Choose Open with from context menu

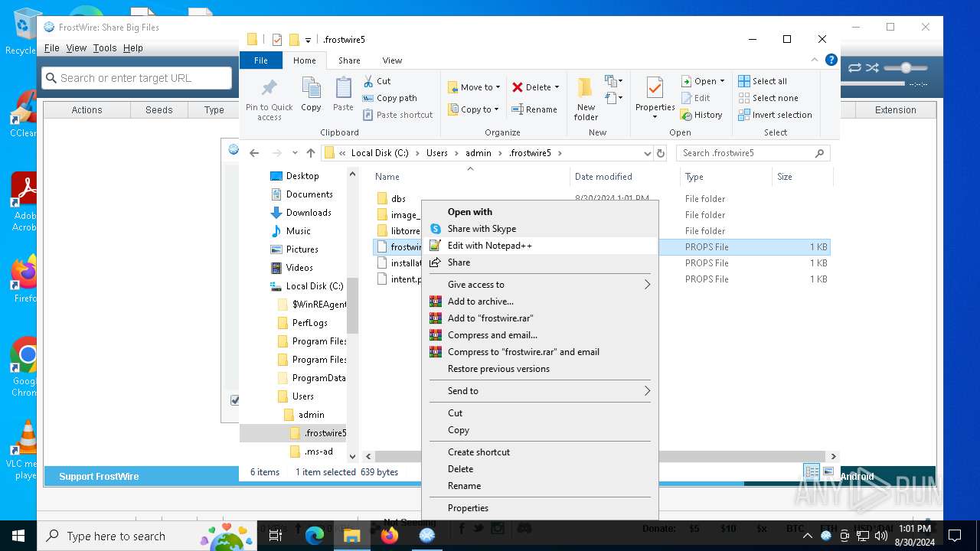(x=540, y=212)
